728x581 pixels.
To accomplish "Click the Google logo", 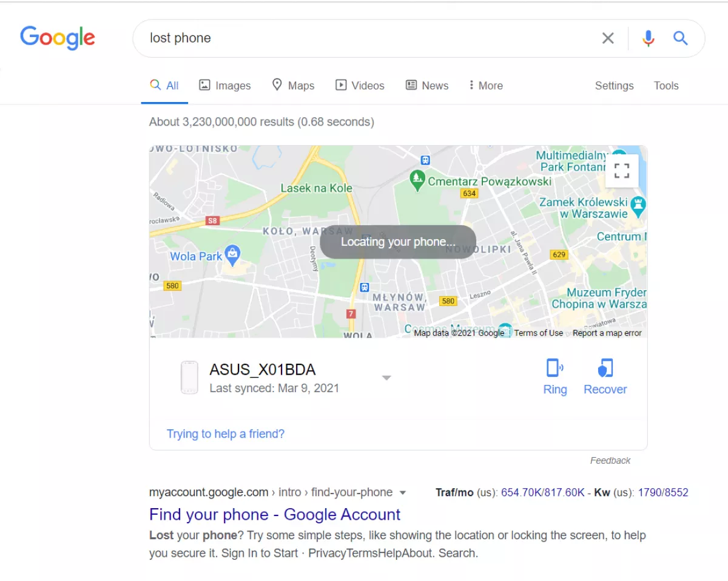I will pos(58,38).
